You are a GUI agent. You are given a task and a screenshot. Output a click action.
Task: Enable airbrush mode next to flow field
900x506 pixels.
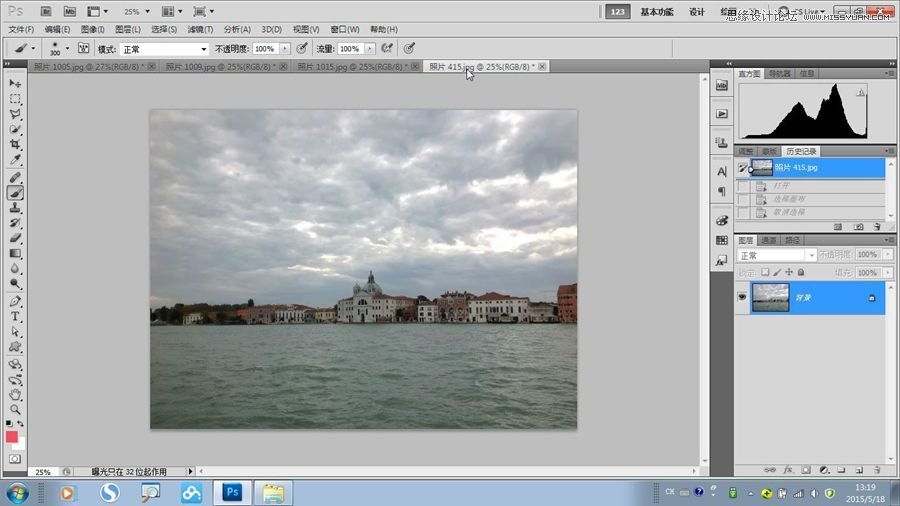click(386, 48)
